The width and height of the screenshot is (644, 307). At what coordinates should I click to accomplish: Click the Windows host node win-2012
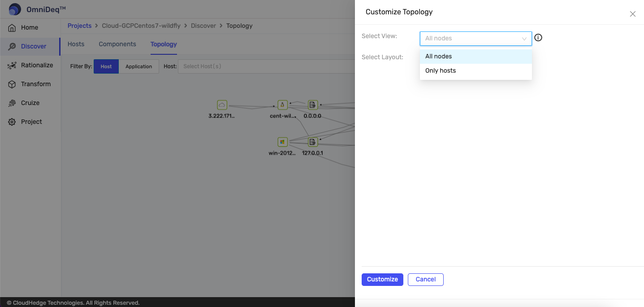(x=282, y=142)
